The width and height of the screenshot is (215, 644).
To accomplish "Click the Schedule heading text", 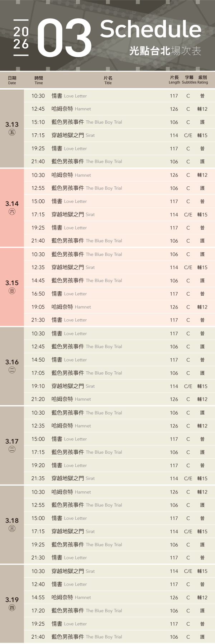I will point(150,29).
